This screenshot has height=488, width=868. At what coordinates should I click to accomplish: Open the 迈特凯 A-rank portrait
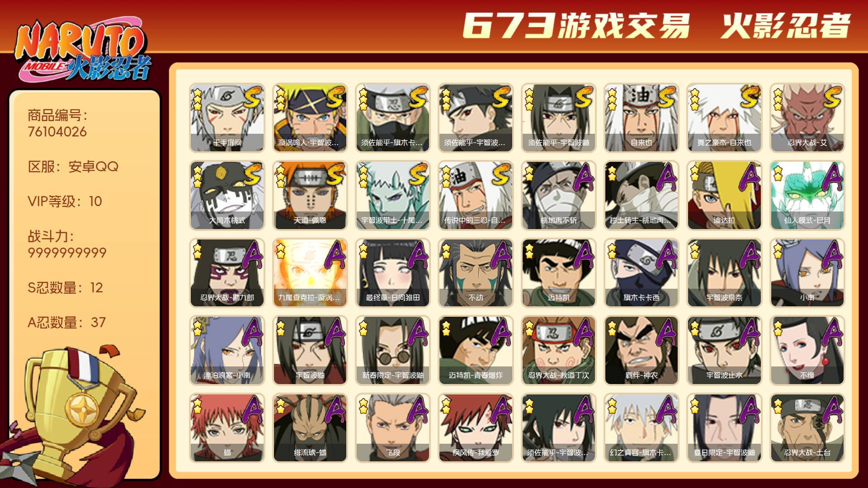558,273
